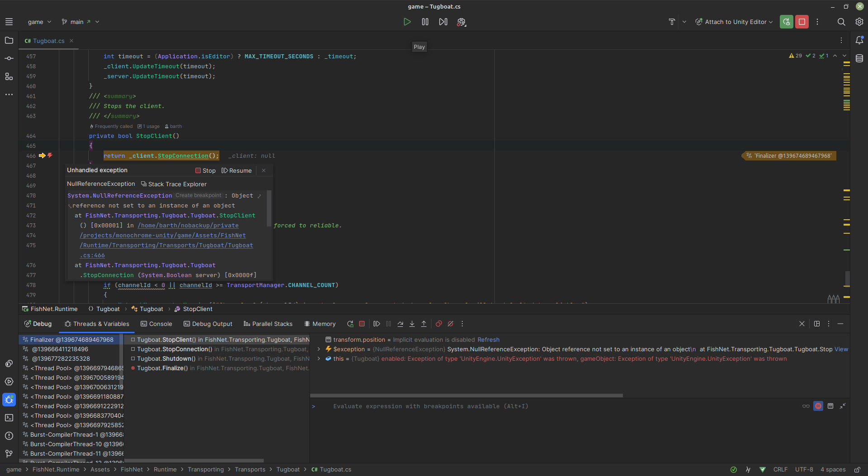Click the Build solution hammer icon

[x=672, y=22]
